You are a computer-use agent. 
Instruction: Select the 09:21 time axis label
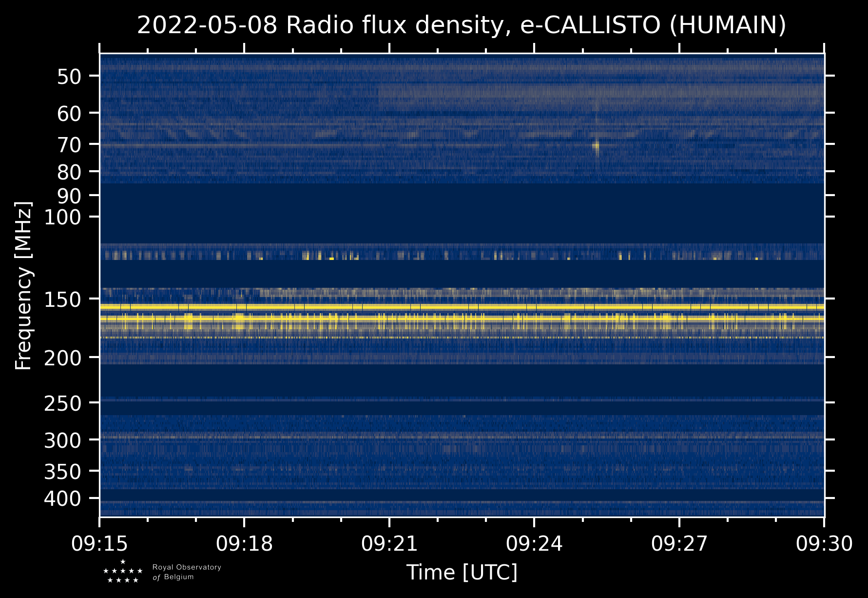point(389,543)
